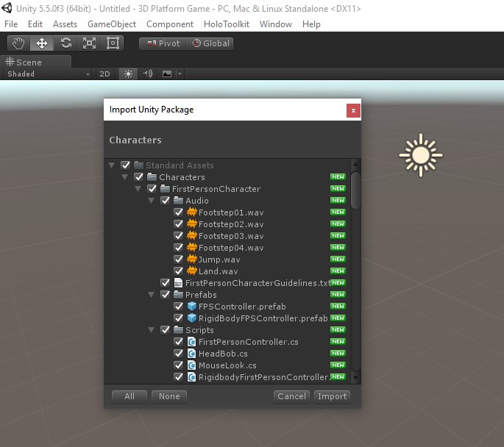Select the Rotate tool
Screen dimensions: 504x447
click(66, 43)
